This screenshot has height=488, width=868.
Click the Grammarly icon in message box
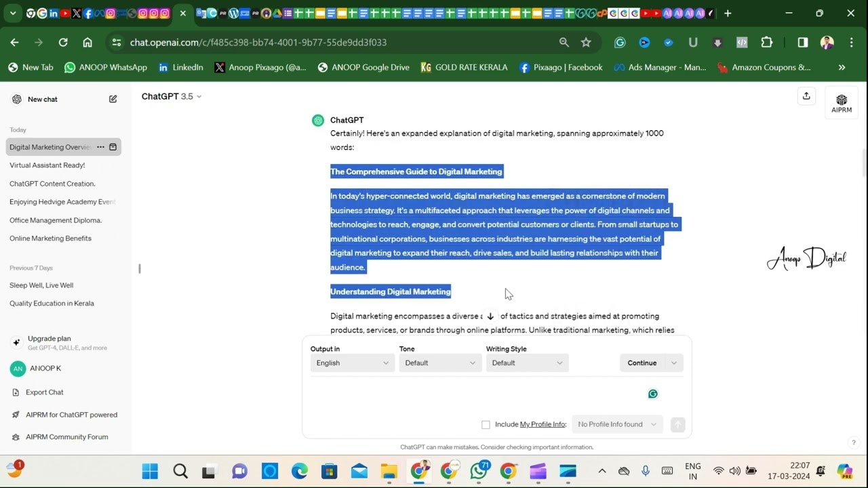click(653, 394)
